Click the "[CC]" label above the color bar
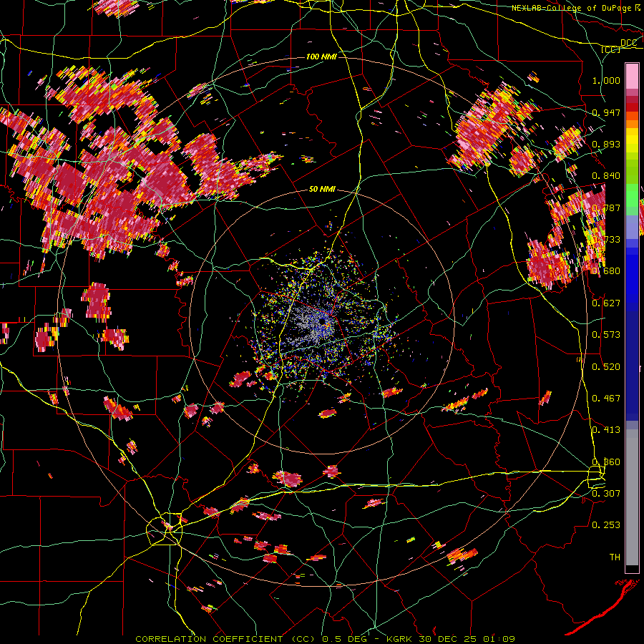The image size is (644, 644). (x=611, y=49)
